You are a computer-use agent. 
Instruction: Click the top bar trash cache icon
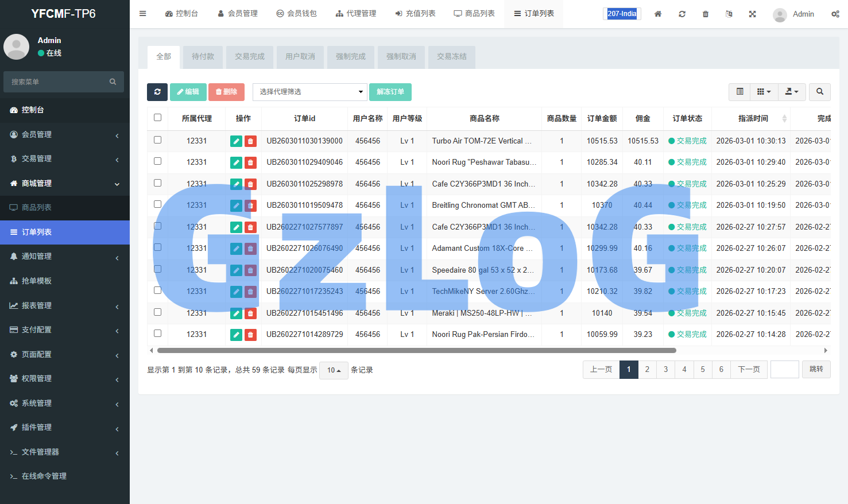[x=706, y=14]
